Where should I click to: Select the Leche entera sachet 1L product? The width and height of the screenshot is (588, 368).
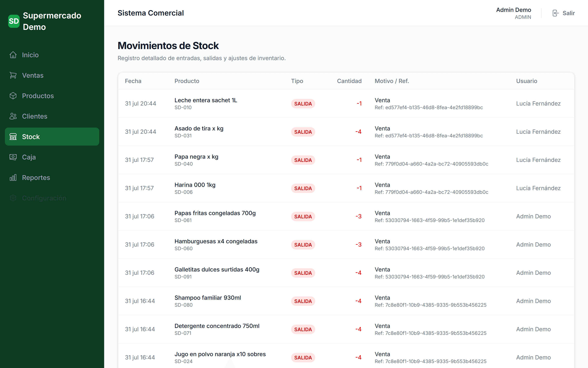pos(206,100)
